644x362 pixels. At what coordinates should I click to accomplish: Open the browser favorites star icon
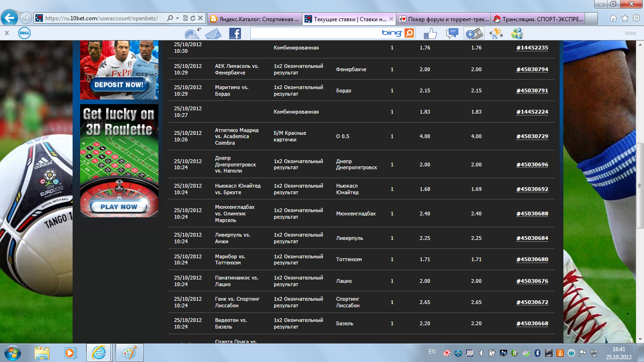coord(625,18)
